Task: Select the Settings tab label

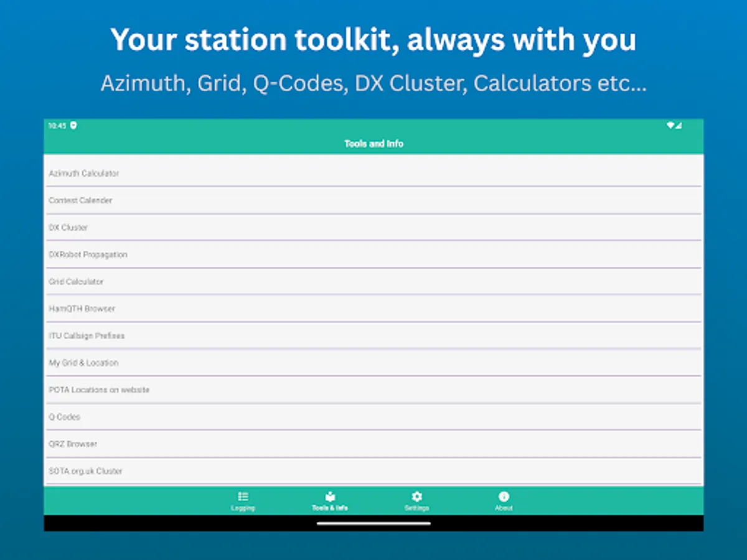Action: point(416,508)
